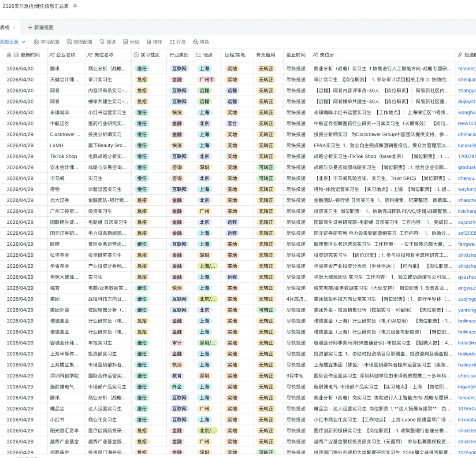Screen dimensions: 476x458
Task: Click the 行业类别 column header
Action: (x=180, y=55)
